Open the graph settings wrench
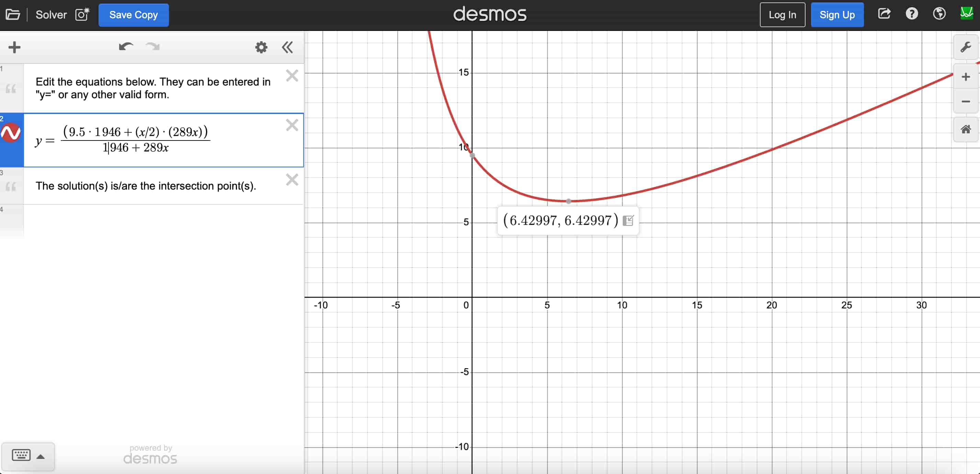The height and width of the screenshot is (474, 980). click(965, 47)
